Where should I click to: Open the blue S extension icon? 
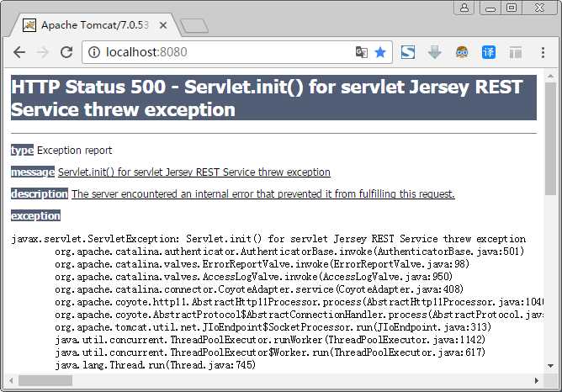408,52
